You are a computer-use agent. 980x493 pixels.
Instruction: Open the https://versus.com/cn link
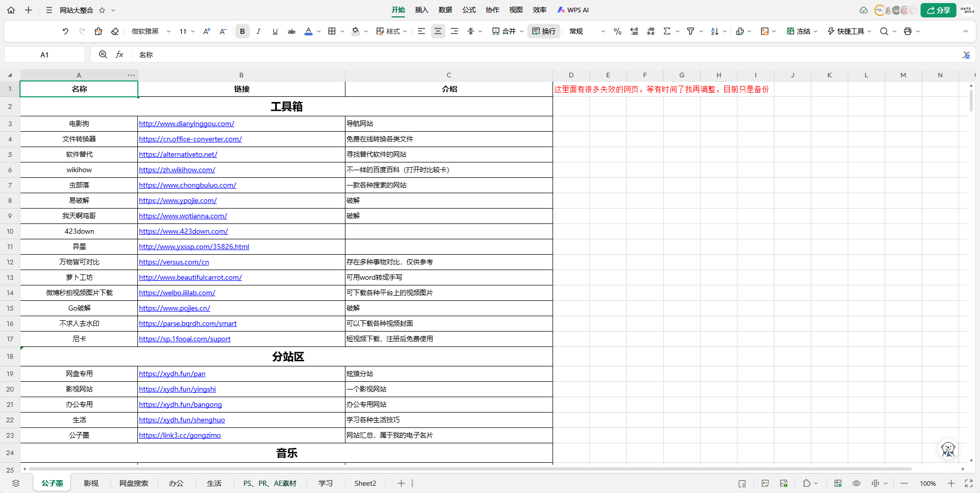[174, 262]
